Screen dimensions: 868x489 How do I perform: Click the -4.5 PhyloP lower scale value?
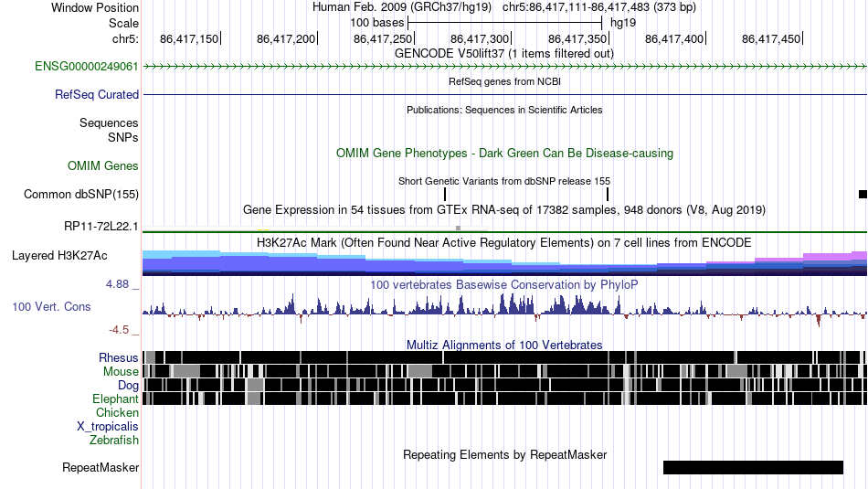point(119,330)
